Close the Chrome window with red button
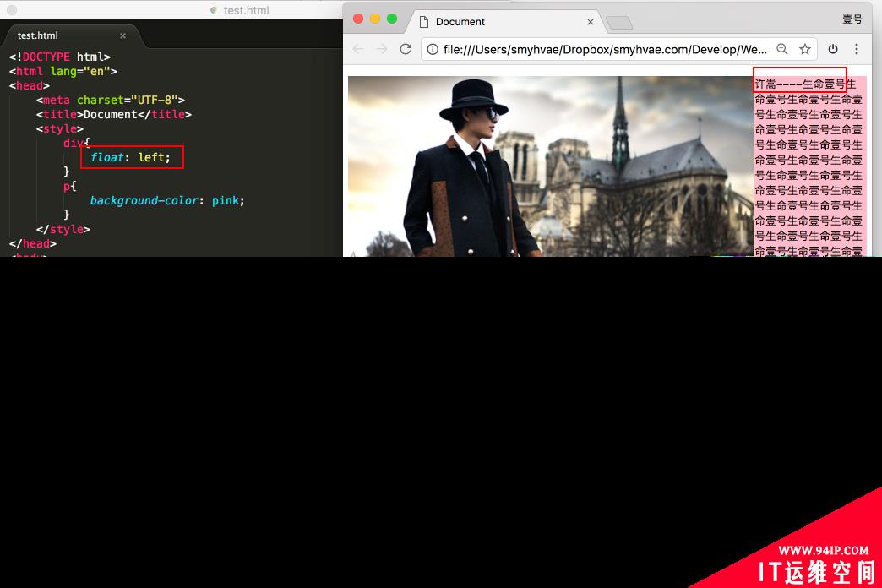The height and width of the screenshot is (588, 882). pyautogui.click(x=357, y=19)
